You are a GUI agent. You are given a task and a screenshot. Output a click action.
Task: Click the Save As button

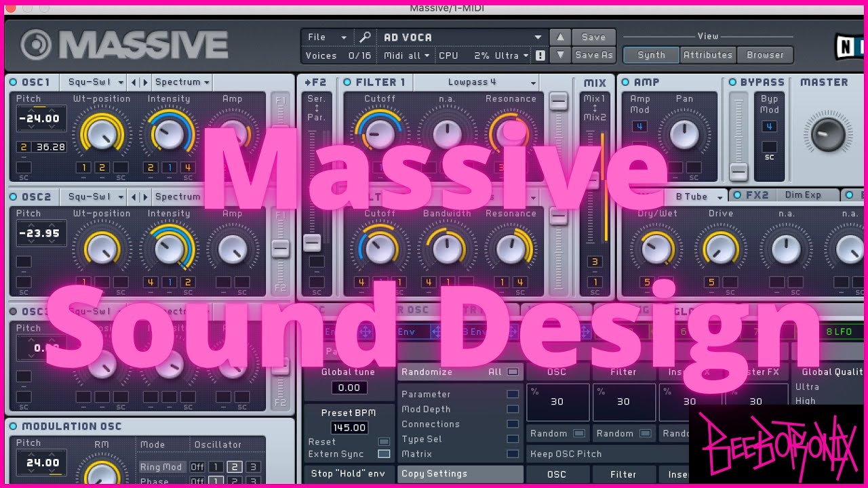click(x=593, y=56)
